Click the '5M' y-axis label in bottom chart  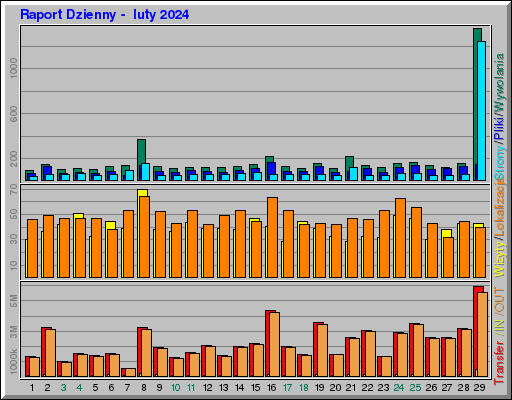(13, 301)
